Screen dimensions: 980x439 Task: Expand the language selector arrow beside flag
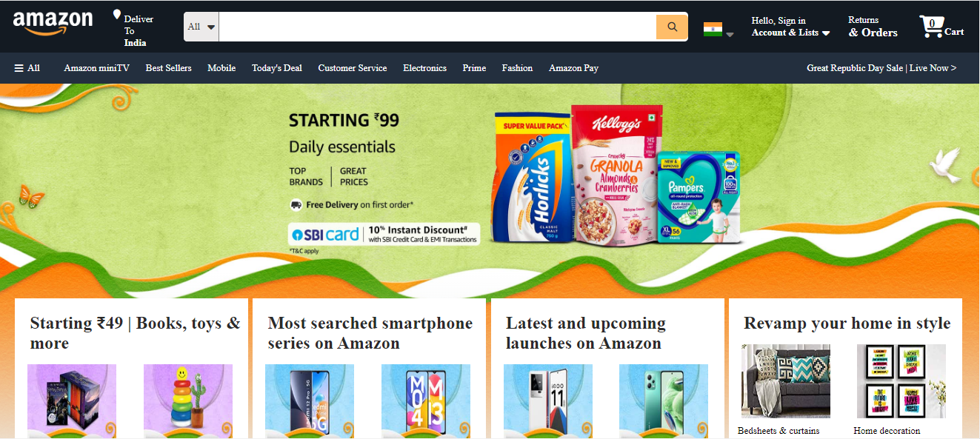[730, 34]
